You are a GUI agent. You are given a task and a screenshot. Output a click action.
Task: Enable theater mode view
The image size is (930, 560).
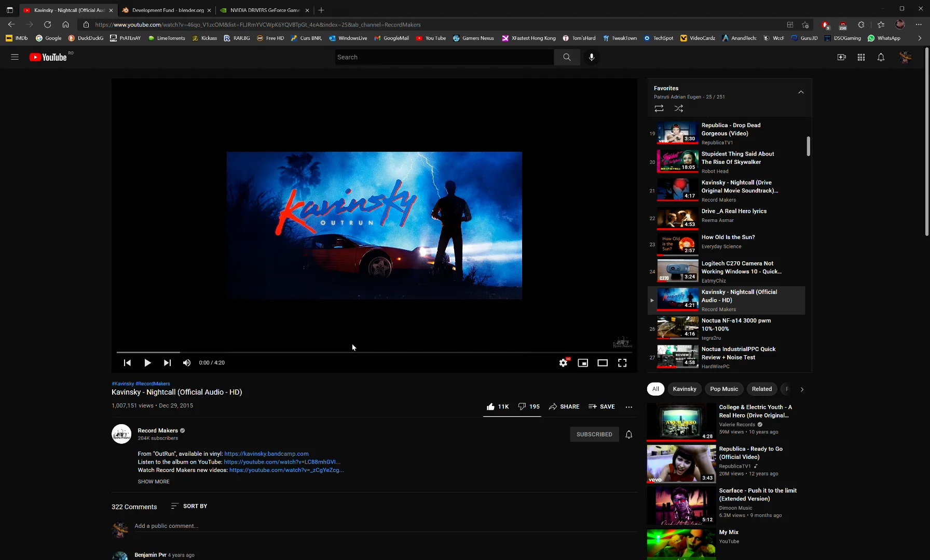click(603, 362)
